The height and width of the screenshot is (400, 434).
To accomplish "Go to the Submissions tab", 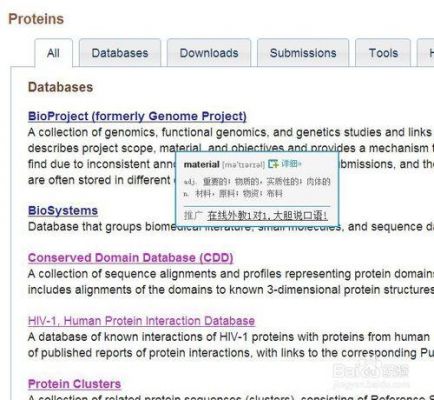I will (303, 53).
